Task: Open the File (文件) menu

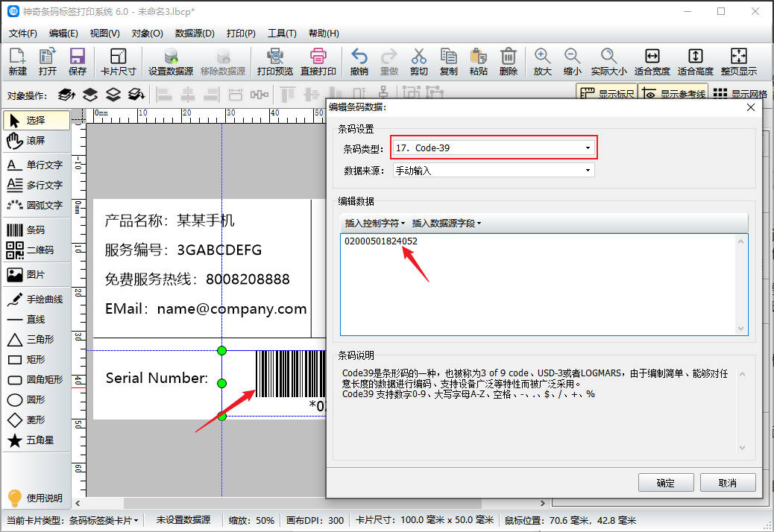Action: [x=22, y=34]
